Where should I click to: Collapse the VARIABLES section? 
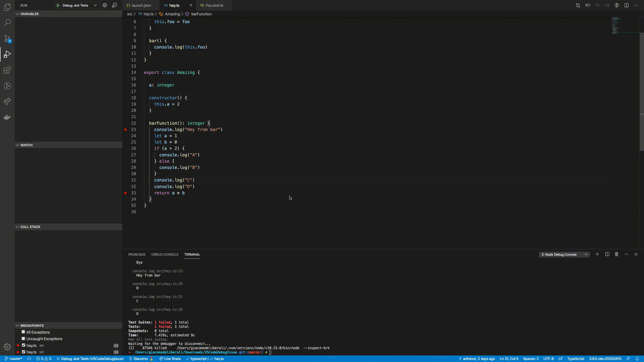[29, 14]
